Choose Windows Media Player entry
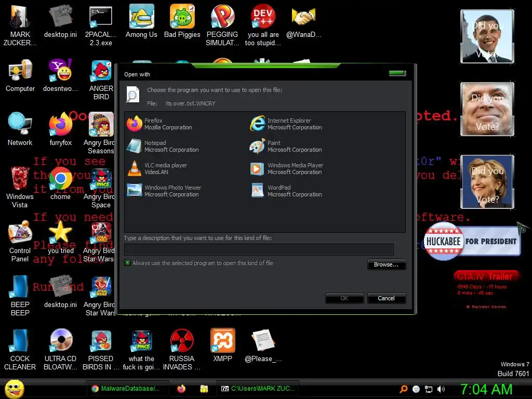532x399 pixels. [x=286, y=169]
